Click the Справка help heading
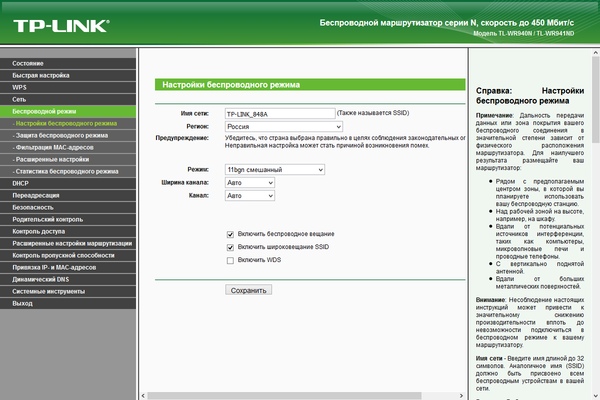The image size is (600, 400). pos(530,96)
